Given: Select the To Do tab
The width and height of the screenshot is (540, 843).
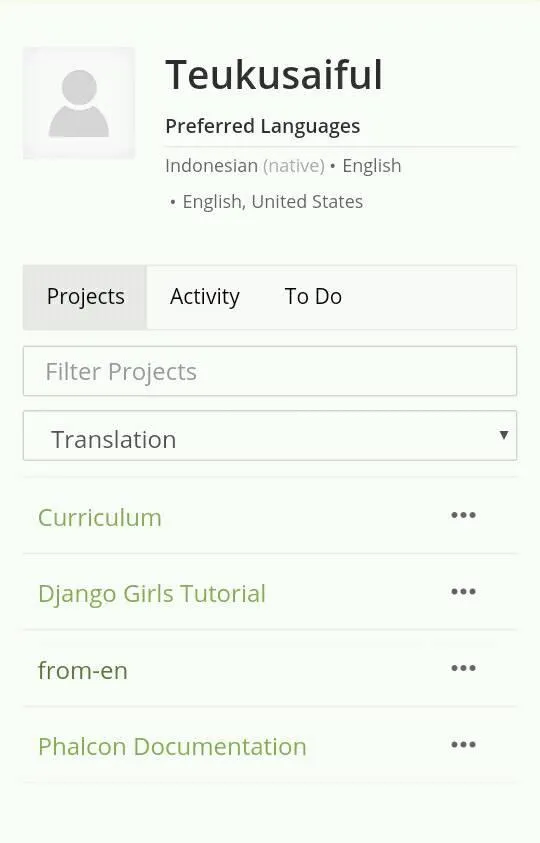Looking at the screenshot, I should [x=313, y=297].
